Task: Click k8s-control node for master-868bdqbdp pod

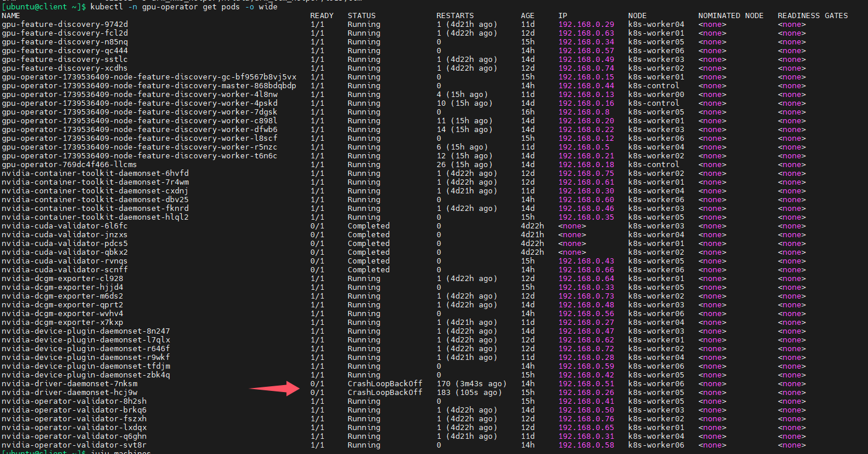Action: (x=654, y=85)
